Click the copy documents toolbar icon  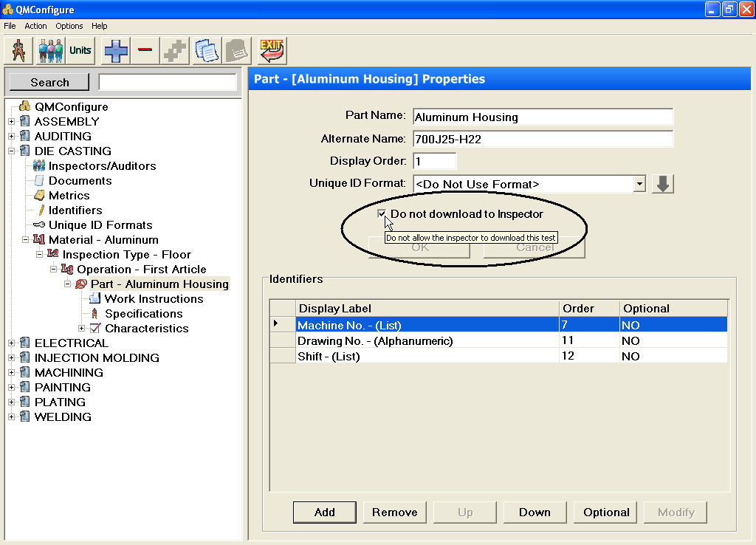point(207,51)
